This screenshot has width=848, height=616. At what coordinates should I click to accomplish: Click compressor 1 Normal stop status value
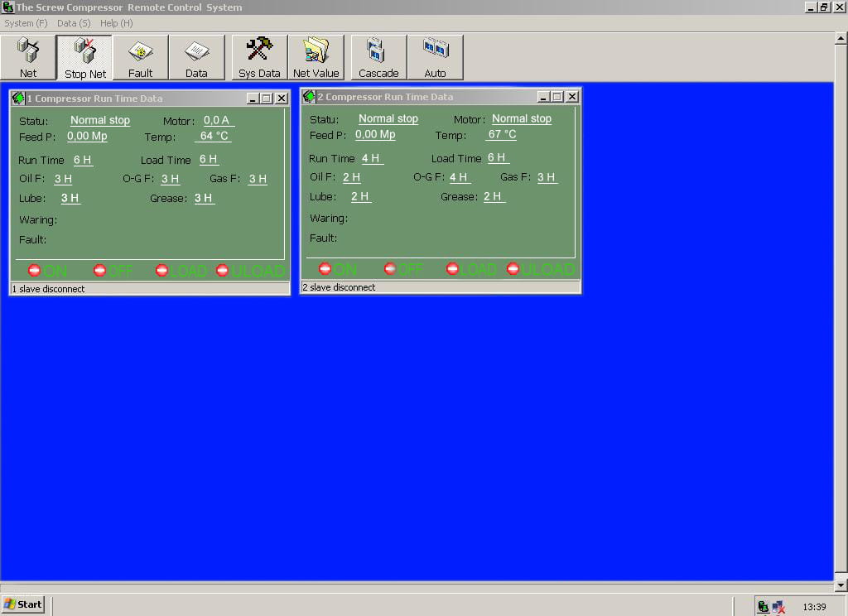(100, 120)
